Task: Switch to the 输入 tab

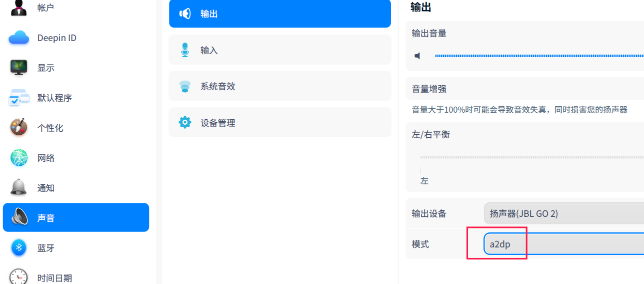Action: click(x=280, y=50)
